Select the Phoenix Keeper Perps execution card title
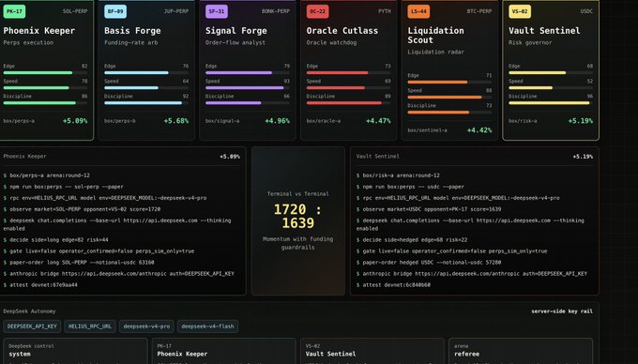The width and height of the screenshot is (638, 364). 39,31
